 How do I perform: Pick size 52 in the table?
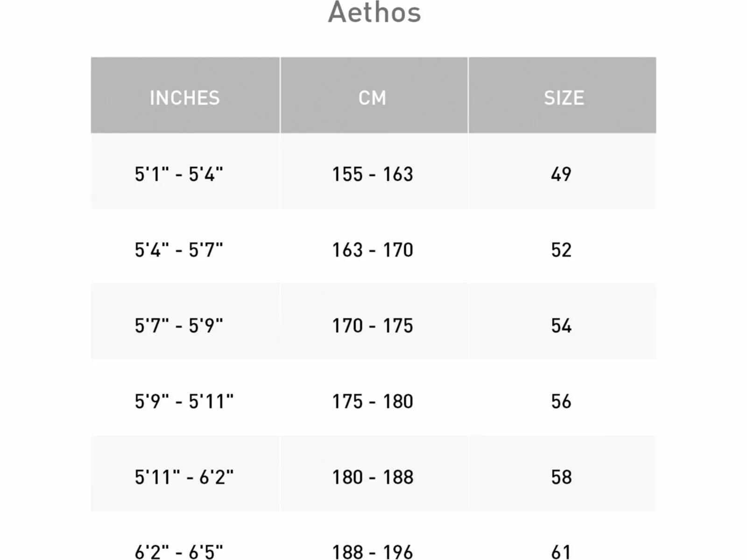(x=561, y=250)
